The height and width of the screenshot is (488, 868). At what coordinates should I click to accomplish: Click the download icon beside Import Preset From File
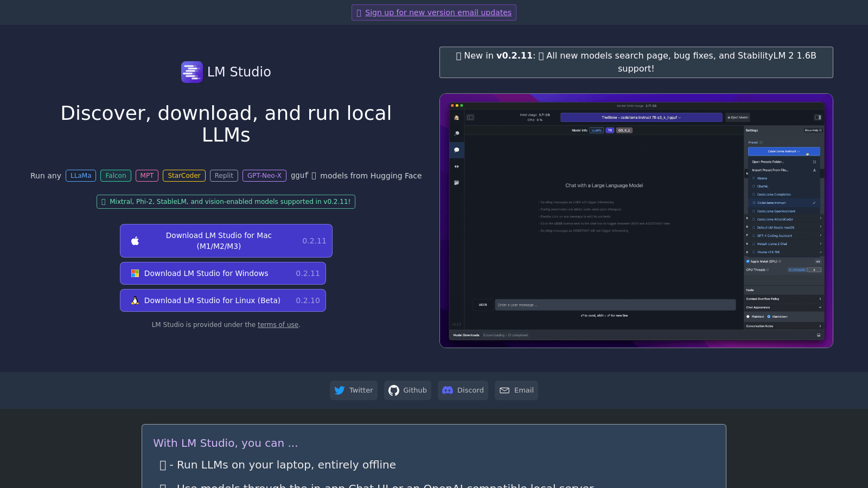[814, 170]
